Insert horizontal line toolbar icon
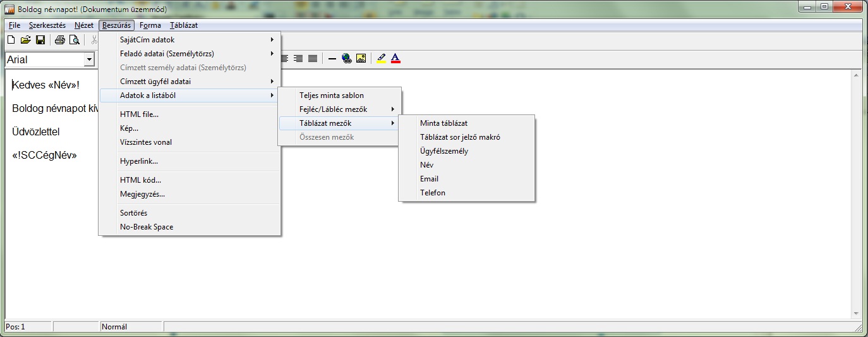 click(332, 59)
